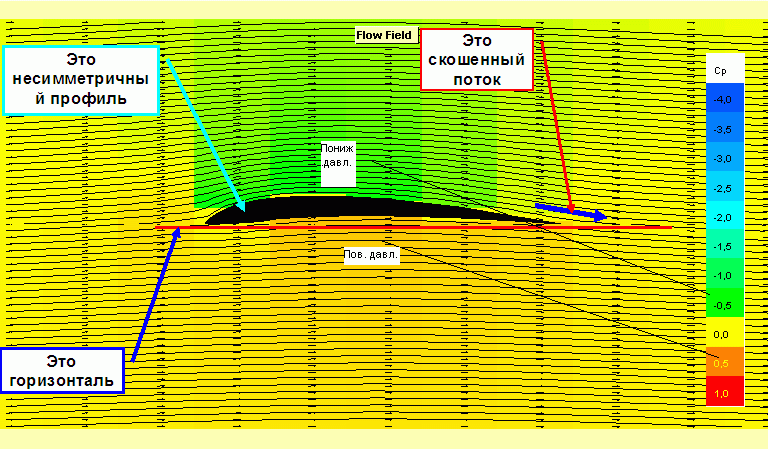Pick the -3,0 legend color swatch
The height and width of the screenshot is (449, 768).
point(720,158)
